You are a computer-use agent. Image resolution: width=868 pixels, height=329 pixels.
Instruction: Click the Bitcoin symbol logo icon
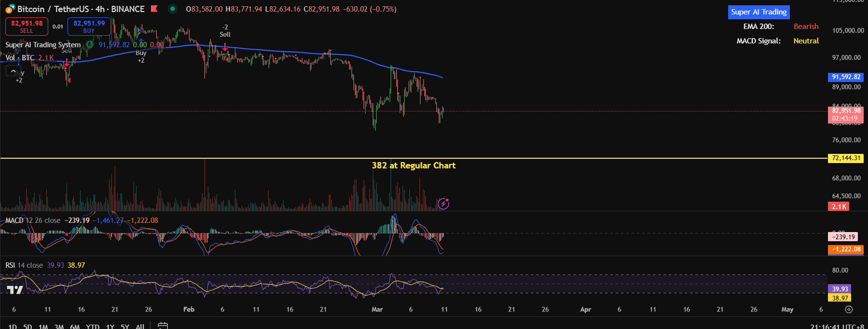point(10,9)
